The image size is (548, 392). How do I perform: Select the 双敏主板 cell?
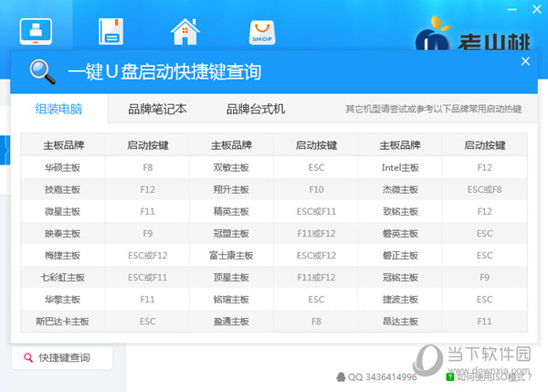point(231,167)
